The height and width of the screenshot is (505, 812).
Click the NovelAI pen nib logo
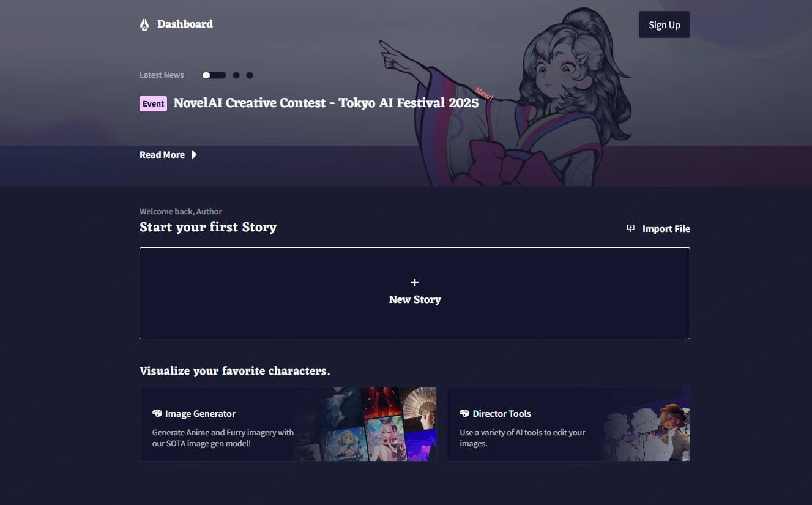pyautogui.click(x=144, y=24)
